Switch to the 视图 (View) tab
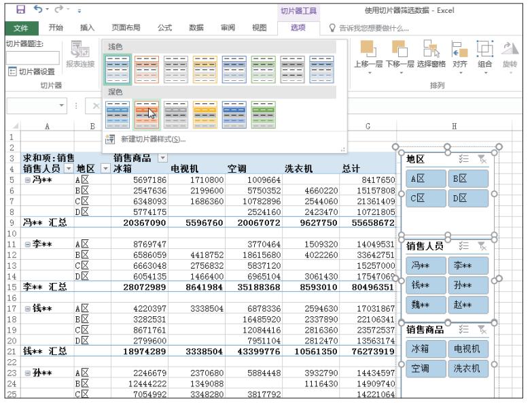Image resolution: width=532 pixels, height=404 pixels. tap(260, 27)
